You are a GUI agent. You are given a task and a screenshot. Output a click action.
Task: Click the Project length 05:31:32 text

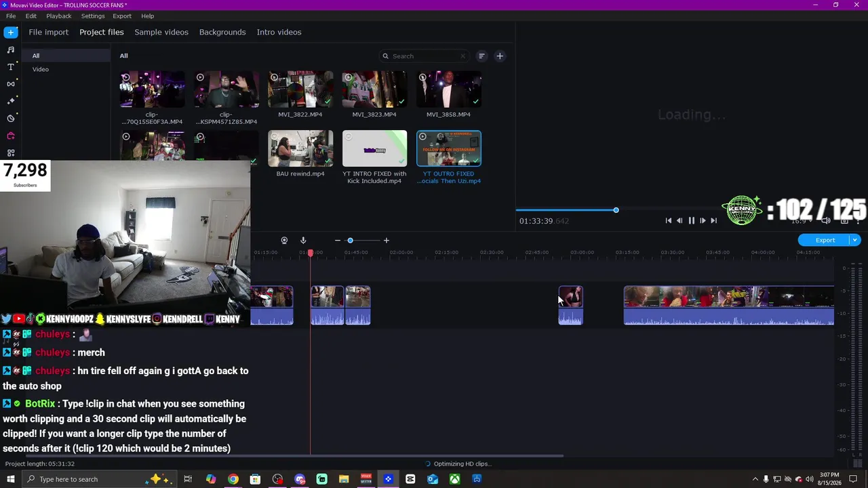tap(40, 464)
